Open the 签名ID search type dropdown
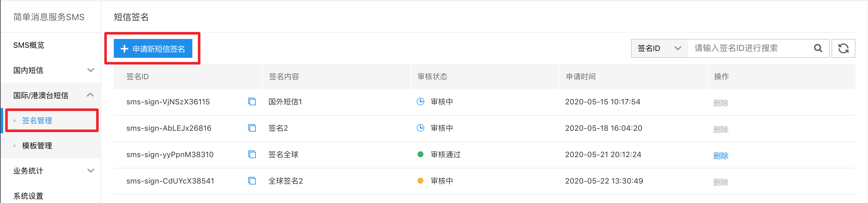This screenshot has width=868, height=203. (659, 48)
